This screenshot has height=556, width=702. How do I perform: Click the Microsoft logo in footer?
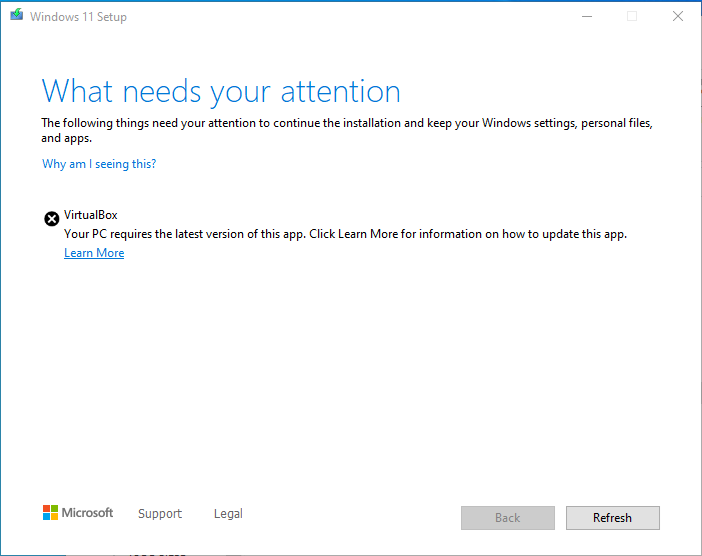78,513
